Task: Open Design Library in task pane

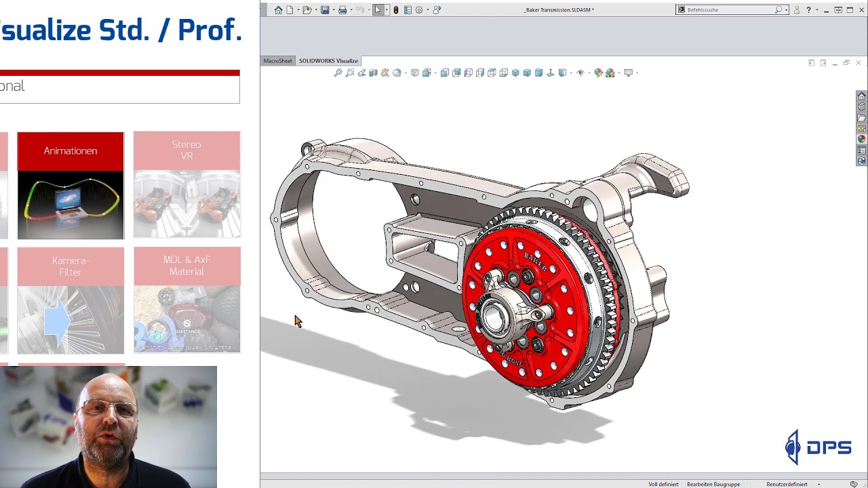Action: pos(861,106)
